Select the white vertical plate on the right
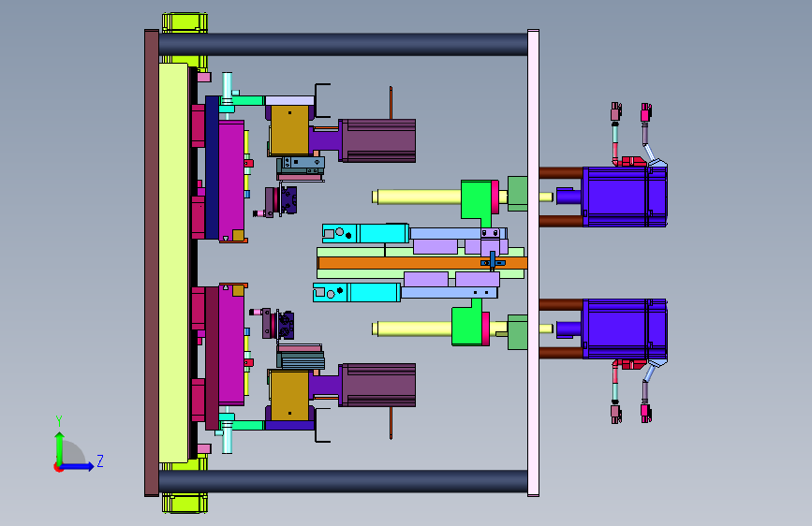The height and width of the screenshot is (526, 812). pos(534,263)
